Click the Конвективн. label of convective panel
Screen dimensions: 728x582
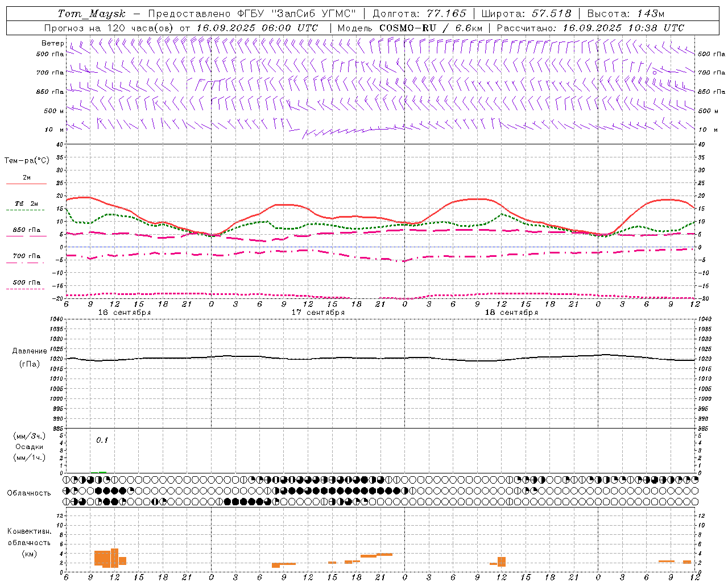[29, 531]
